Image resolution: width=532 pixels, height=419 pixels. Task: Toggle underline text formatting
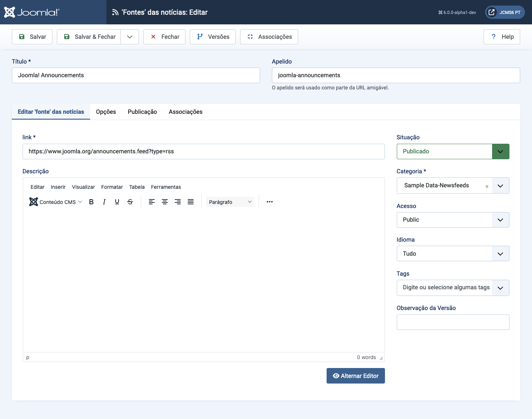pyautogui.click(x=117, y=202)
